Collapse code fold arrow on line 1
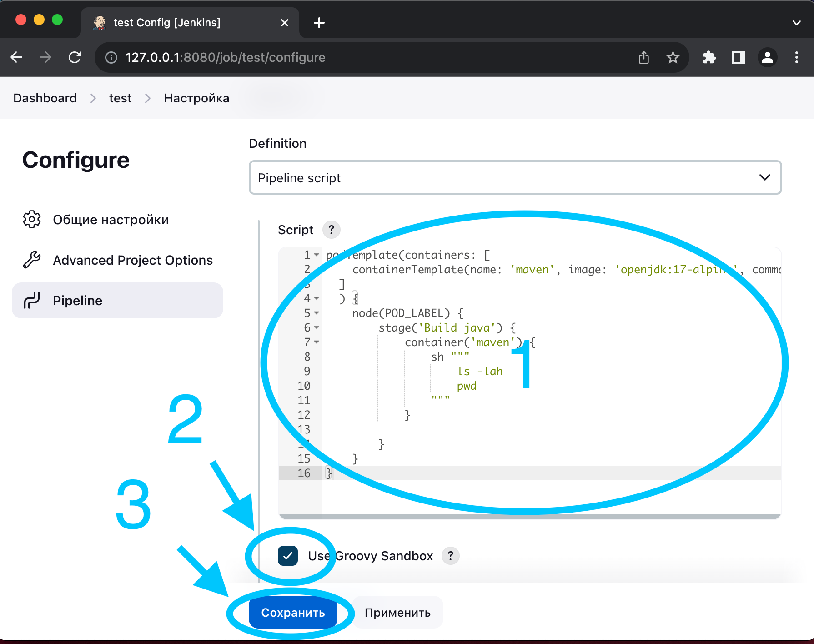Screen dimensions: 814x644 point(317,255)
